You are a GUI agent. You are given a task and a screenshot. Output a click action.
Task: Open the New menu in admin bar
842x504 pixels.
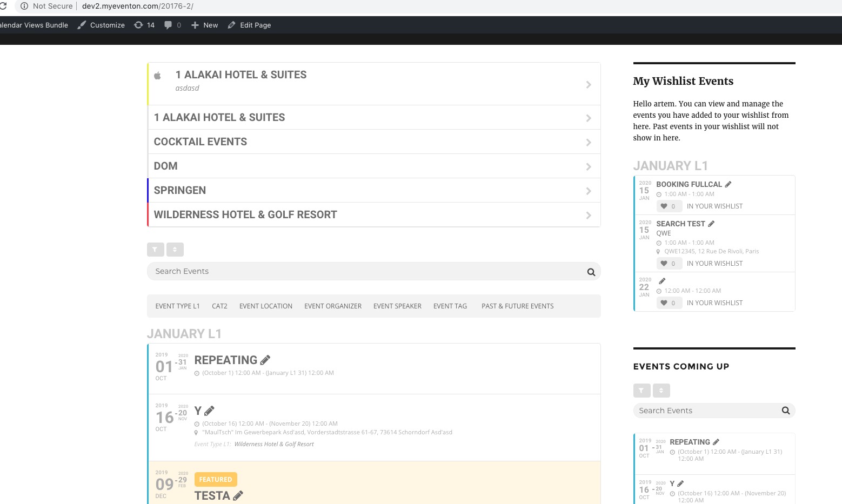(205, 25)
